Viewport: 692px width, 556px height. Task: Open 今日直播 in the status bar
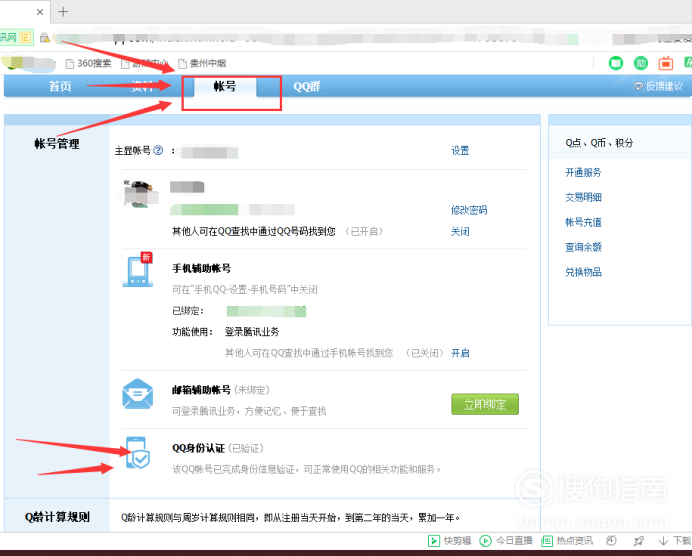pyautogui.click(x=506, y=541)
